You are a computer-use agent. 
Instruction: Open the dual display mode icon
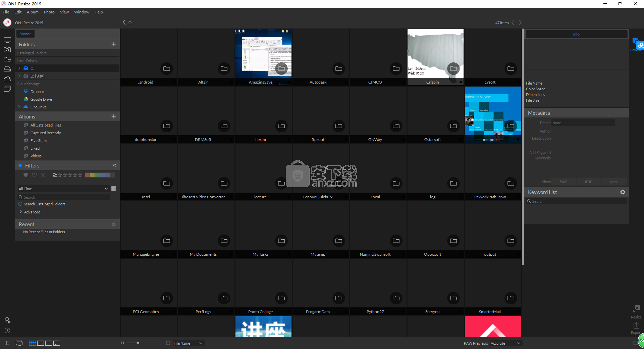[x=19, y=343]
